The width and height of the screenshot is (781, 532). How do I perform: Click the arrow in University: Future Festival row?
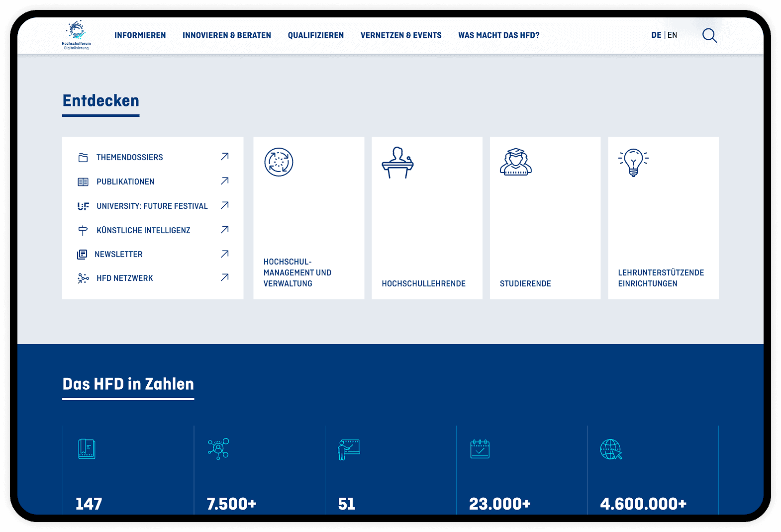pyautogui.click(x=225, y=205)
